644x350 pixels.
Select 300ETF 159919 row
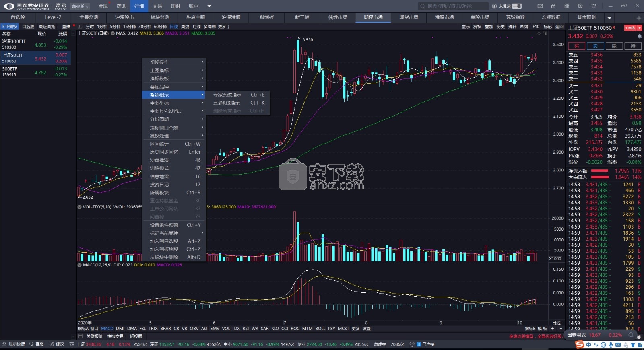click(35, 72)
